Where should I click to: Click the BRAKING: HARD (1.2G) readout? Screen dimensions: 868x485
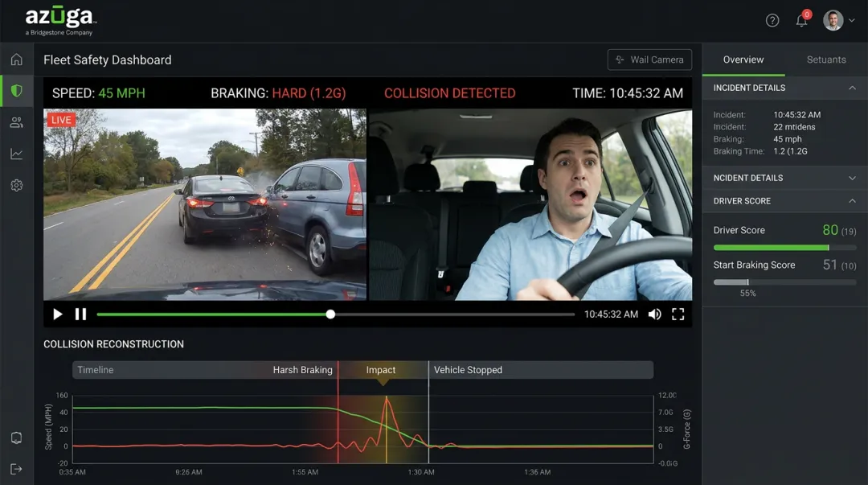coord(278,93)
